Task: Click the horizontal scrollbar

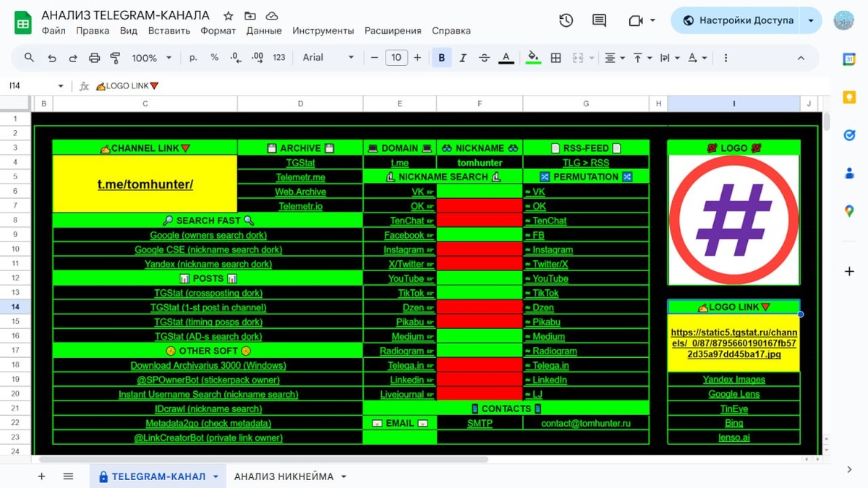Action: coord(264,459)
